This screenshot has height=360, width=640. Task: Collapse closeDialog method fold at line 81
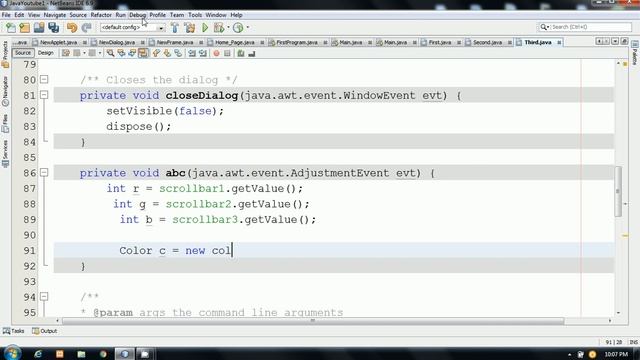(44, 95)
